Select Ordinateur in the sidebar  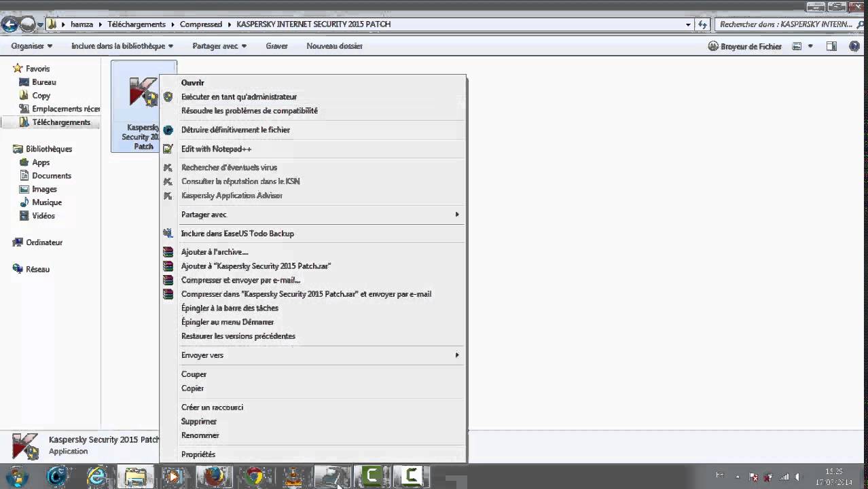44,242
